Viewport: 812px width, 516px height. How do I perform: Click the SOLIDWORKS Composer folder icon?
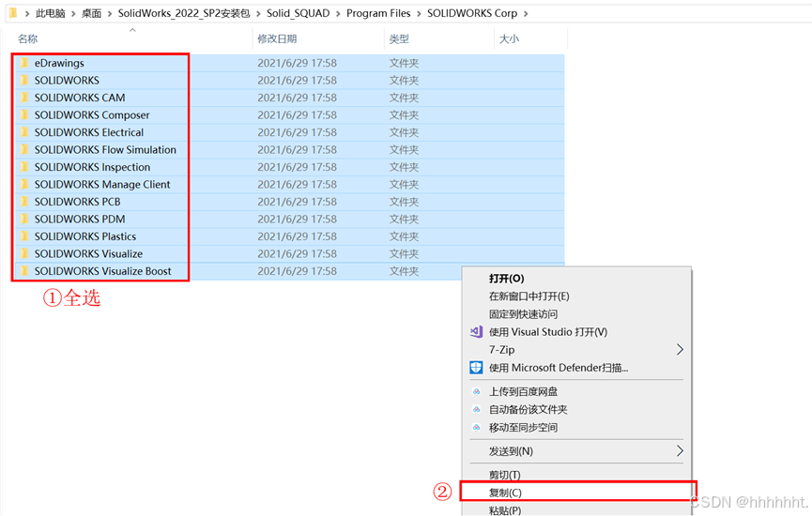pos(24,114)
